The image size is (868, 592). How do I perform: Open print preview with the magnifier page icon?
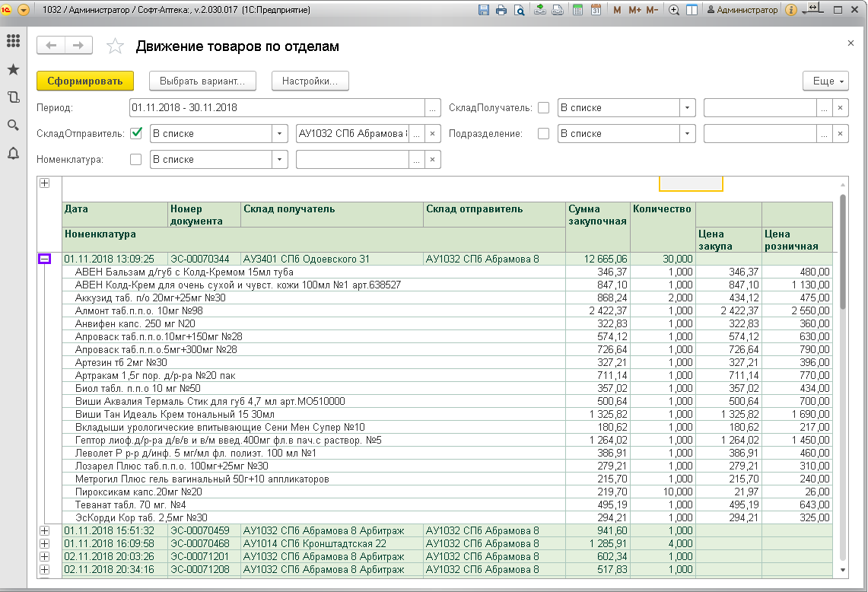[x=519, y=10]
